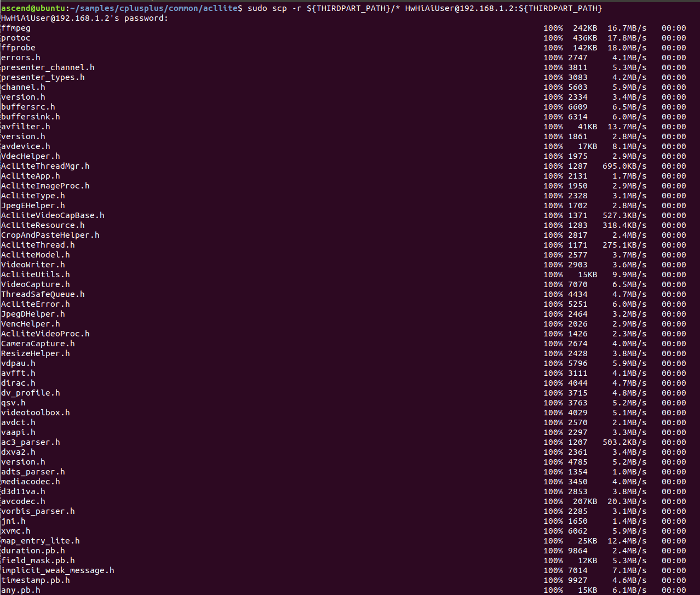Click the ffmpeg file name
700x595 pixels.
(16, 28)
